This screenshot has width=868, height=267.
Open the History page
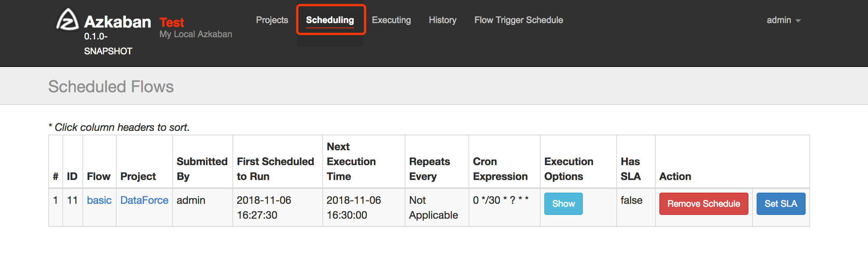click(x=443, y=20)
